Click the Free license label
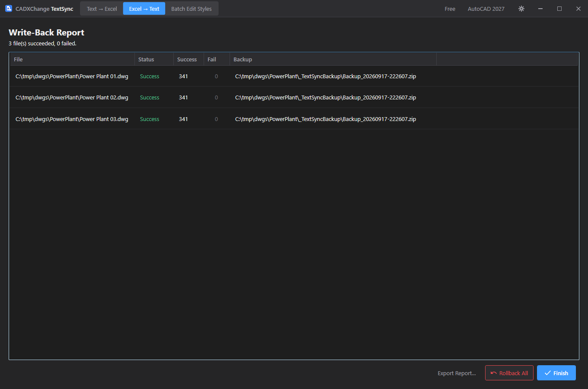This screenshot has width=588, height=389. tap(450, 9)
